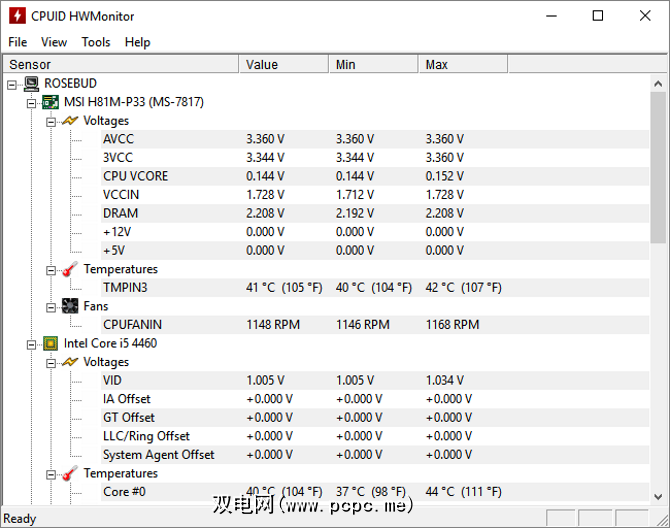
Task: Click the vertical scrollbar thumb
Action: 658,167
